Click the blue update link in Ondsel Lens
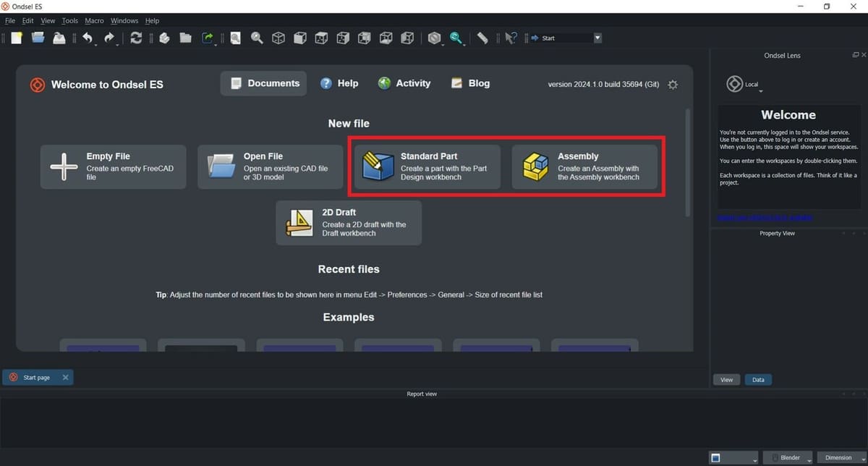This screenshot has height=466, width=868. (x=765, y=217)
